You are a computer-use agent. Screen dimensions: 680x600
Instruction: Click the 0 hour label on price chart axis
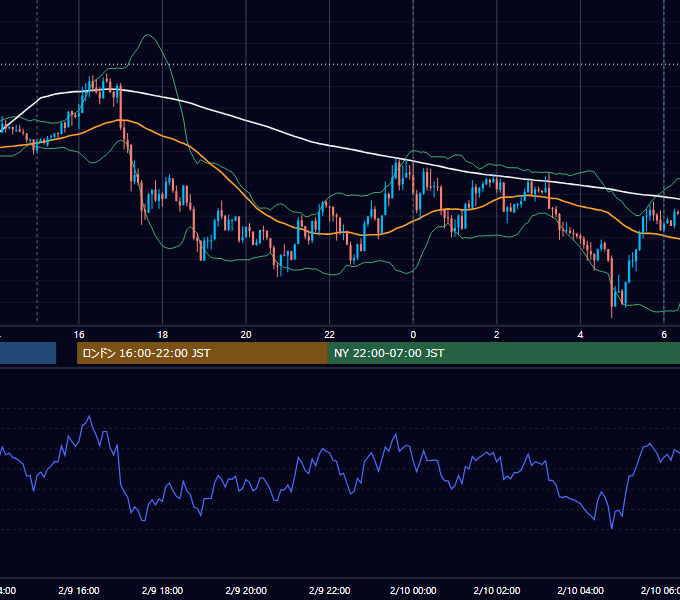coord(413,335)
